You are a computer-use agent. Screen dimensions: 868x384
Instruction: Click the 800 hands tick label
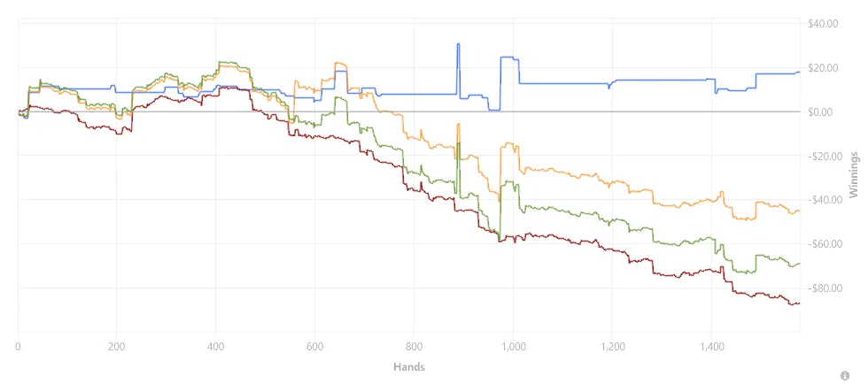(414, 348)
